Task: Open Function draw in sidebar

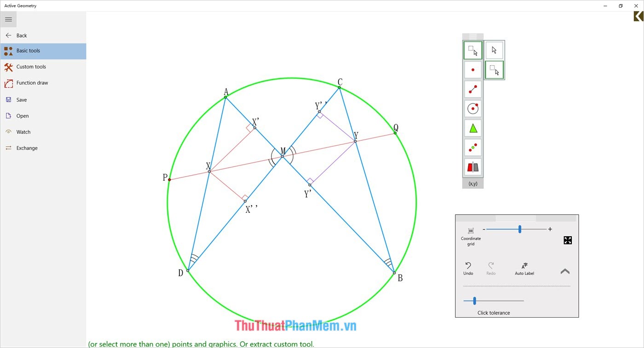Action: coord(32,83)
